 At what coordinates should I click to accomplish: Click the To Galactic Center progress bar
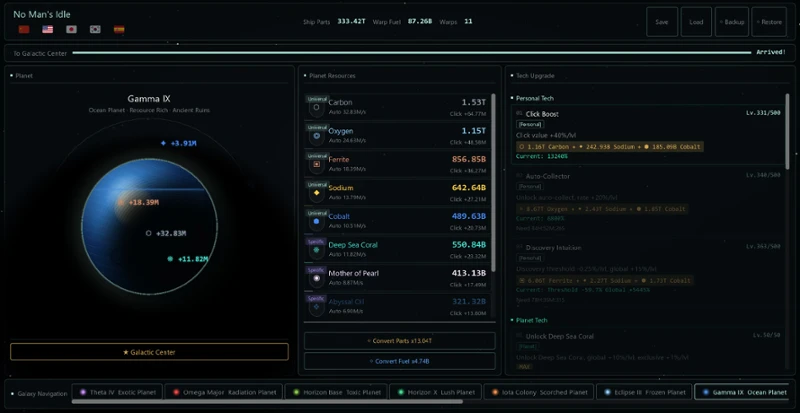(412, 53)
